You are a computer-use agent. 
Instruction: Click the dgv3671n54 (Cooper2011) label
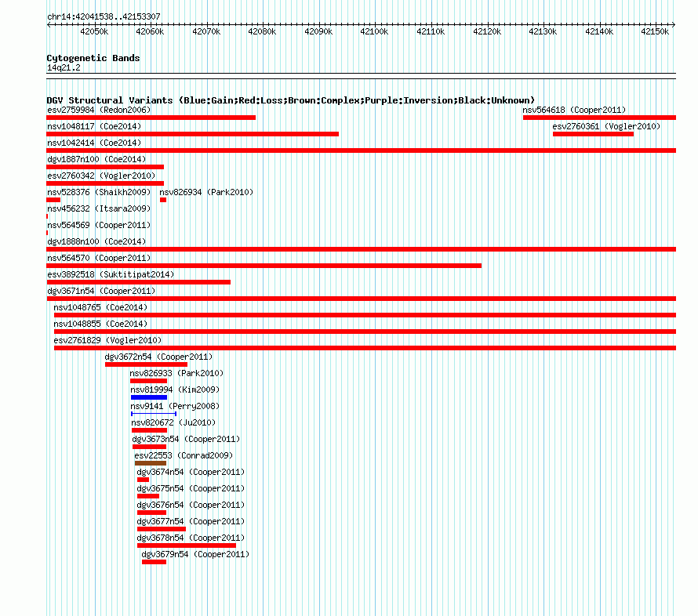pyautogui.click(x=101, y=291)
